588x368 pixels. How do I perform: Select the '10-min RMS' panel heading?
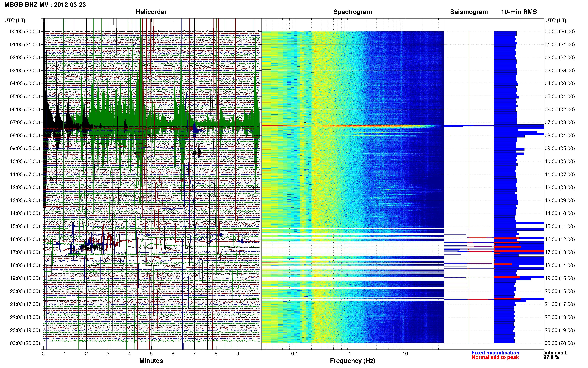[x=519, y=12]
